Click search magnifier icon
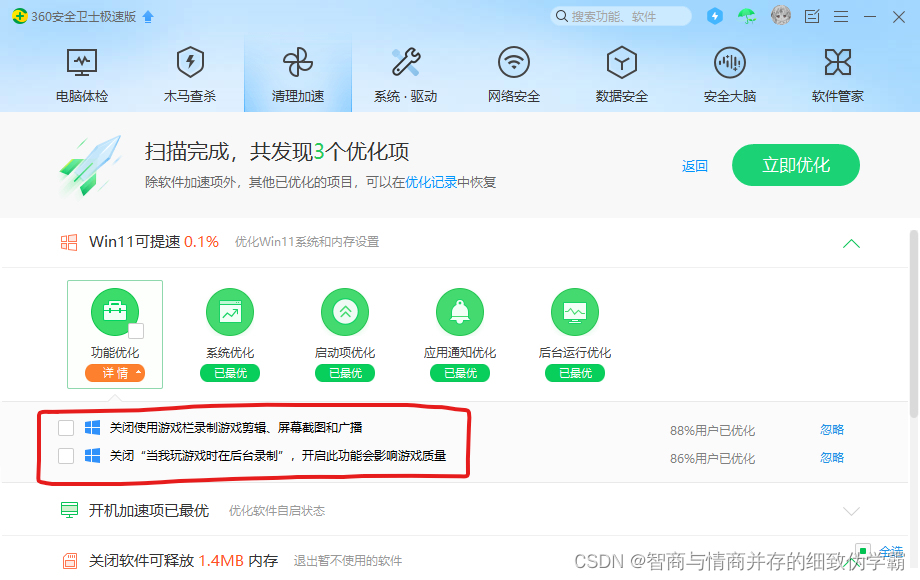Image resolution: width=920 pixels, height=580 pixels. pyautogui.click(x=562, y=16)
